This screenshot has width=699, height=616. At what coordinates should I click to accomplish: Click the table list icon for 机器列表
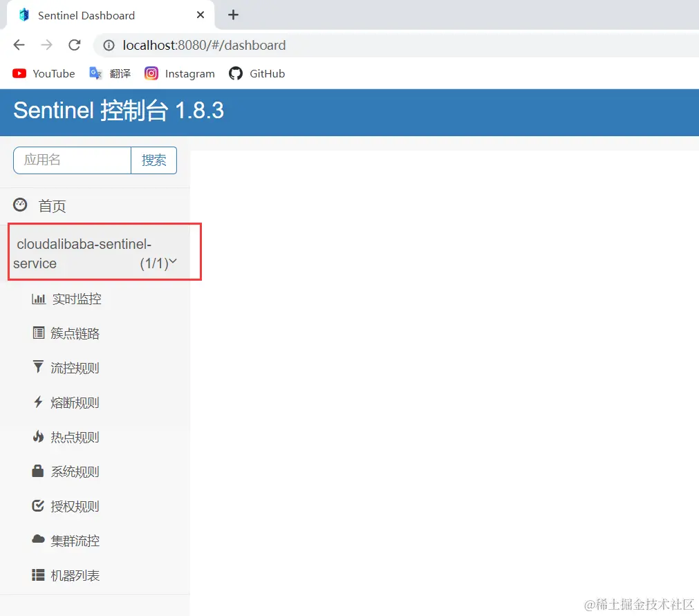(x=38, y=575)
